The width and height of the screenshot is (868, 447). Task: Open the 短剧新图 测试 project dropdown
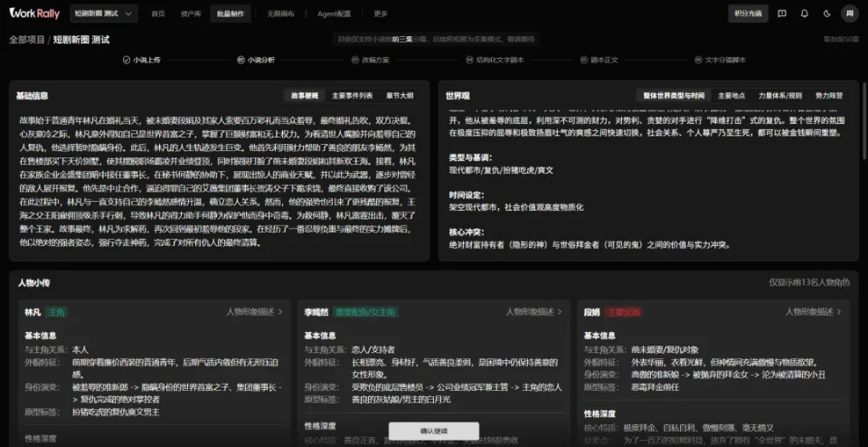coord(104,14)
